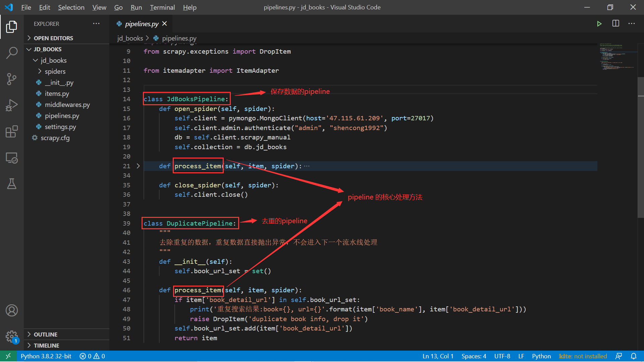The height and width of the screenshot is (362, 644).
Task: Open the Testing flask view
Action: pyautogui.click(x=12, y=184)
